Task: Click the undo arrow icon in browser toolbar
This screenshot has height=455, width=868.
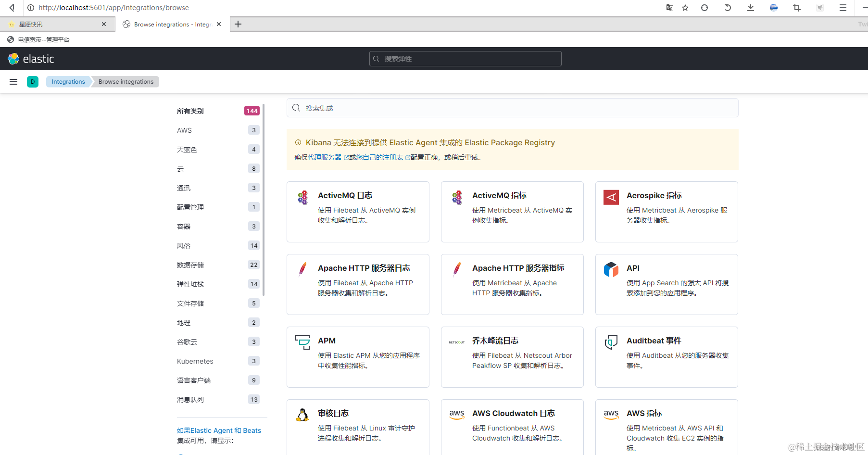Action: tap(728, 8)
